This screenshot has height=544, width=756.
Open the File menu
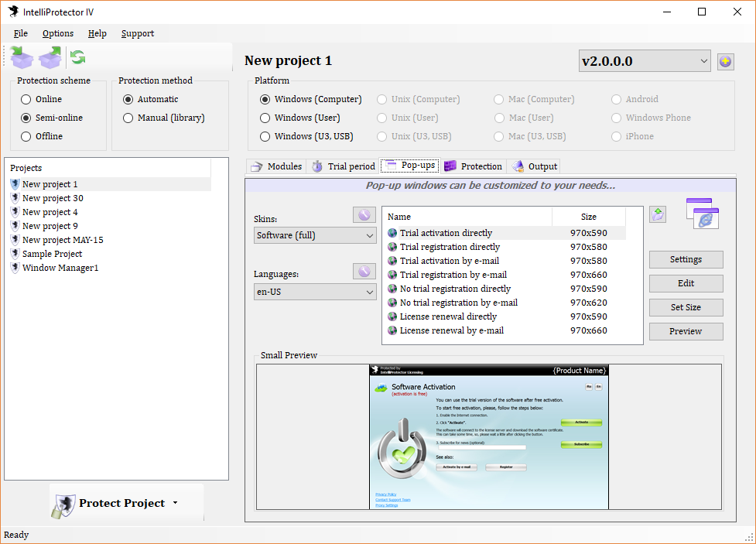[x=21, y=33]
